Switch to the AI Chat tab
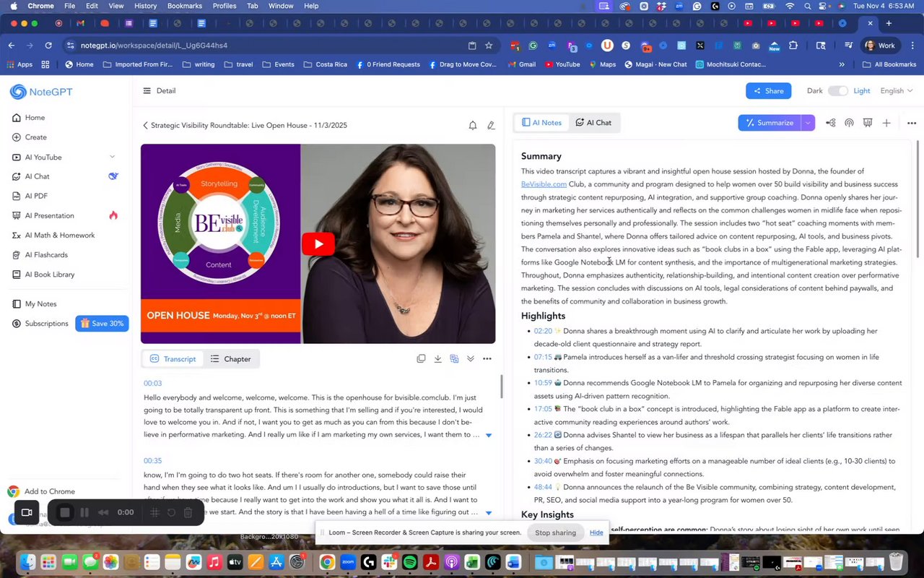 593,123
